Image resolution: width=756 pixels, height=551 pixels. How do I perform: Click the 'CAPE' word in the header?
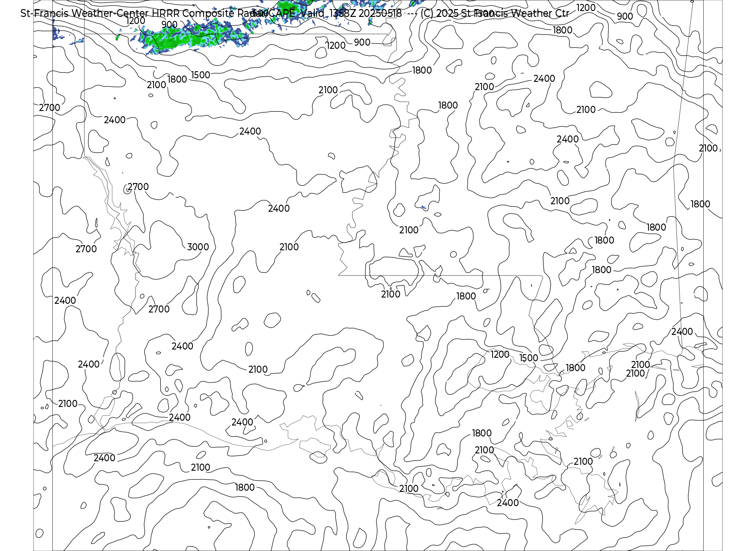(281, 13)
